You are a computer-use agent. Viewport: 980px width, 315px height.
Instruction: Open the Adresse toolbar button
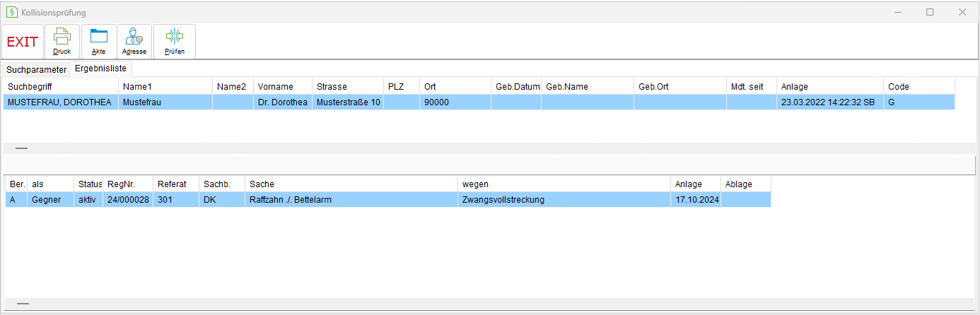point(134,42)
